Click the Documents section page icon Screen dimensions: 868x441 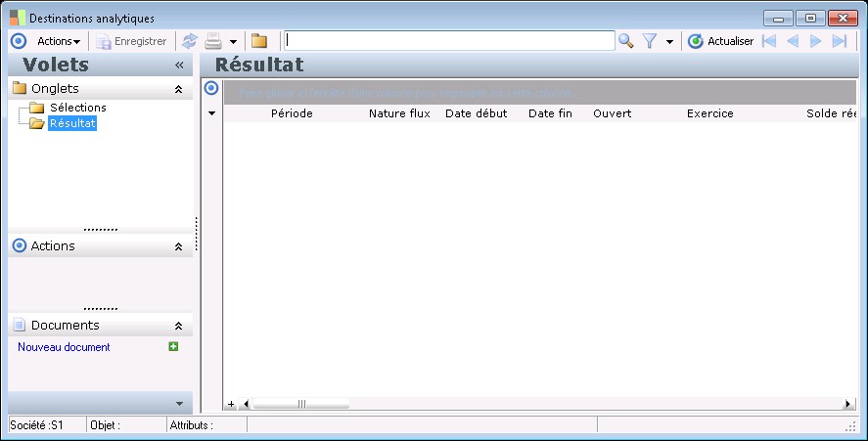click(20, 325)
